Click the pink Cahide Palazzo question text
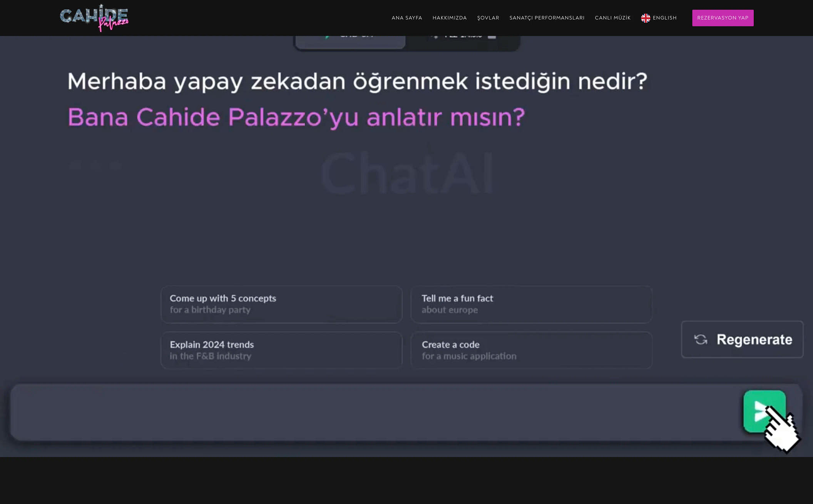The height and width of the screenshot is (504, 813). click(x=296, y=117)
